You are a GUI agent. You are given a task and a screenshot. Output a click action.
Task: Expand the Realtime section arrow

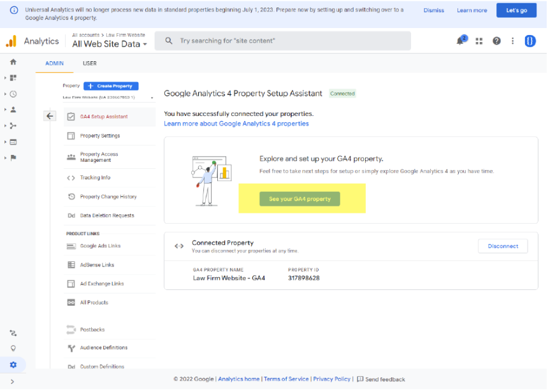point(5,94)
